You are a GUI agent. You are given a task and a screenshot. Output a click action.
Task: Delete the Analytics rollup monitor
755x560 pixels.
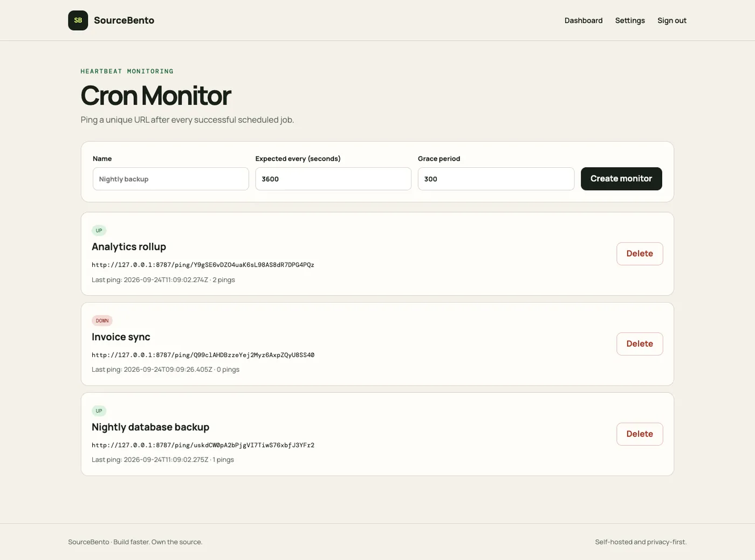640,254
